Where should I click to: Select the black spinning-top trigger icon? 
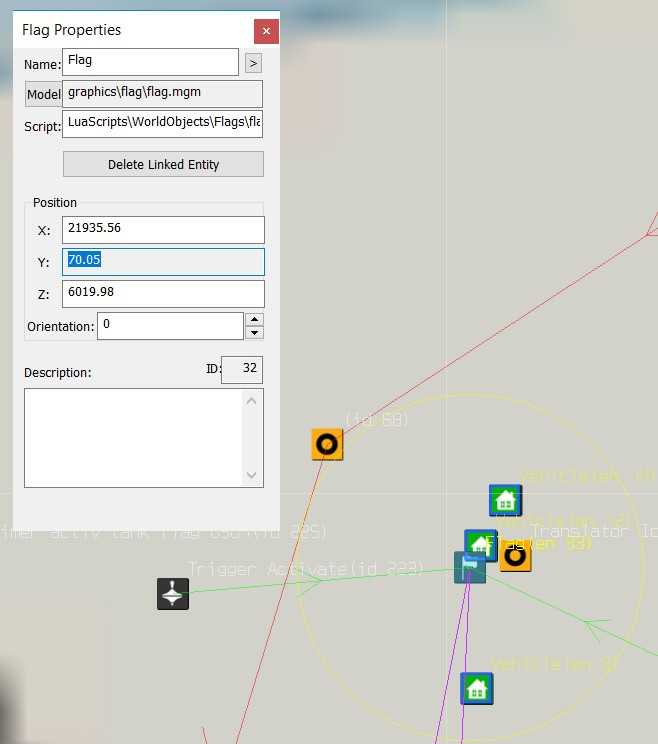tap(173, 594)
